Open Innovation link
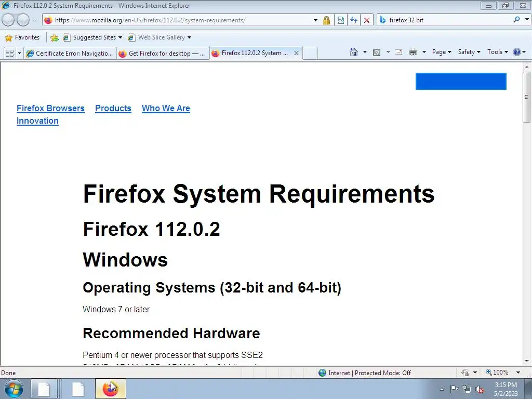 click(37, 121)
